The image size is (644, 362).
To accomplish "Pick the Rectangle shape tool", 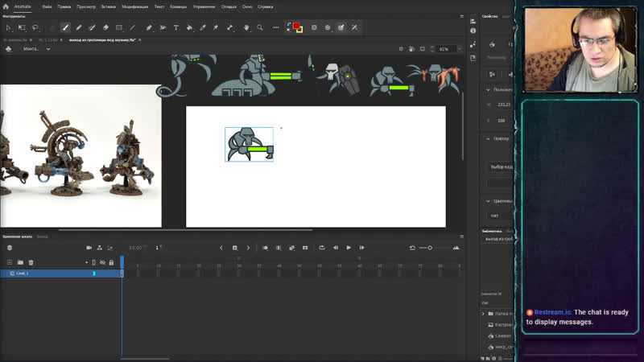I will pos(119,27).
